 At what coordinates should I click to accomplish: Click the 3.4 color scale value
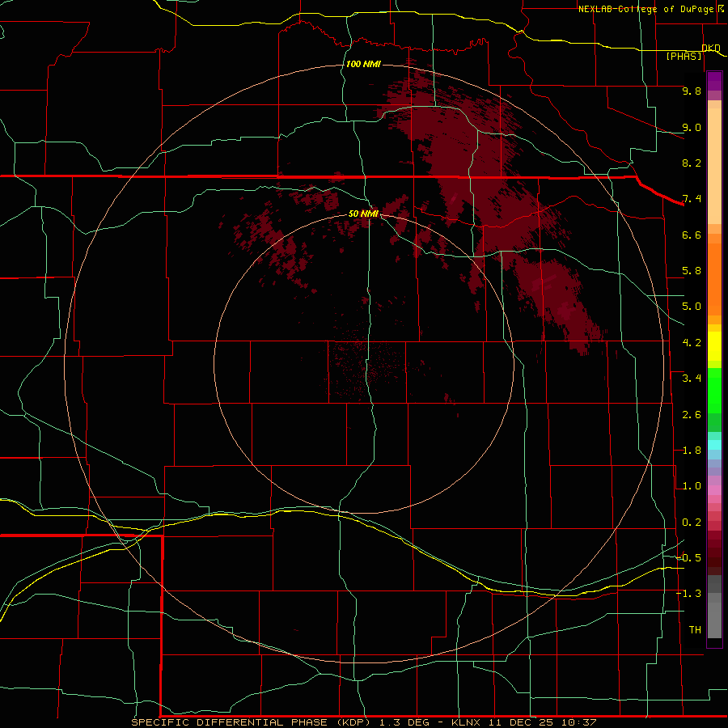[x=692, y=379]
